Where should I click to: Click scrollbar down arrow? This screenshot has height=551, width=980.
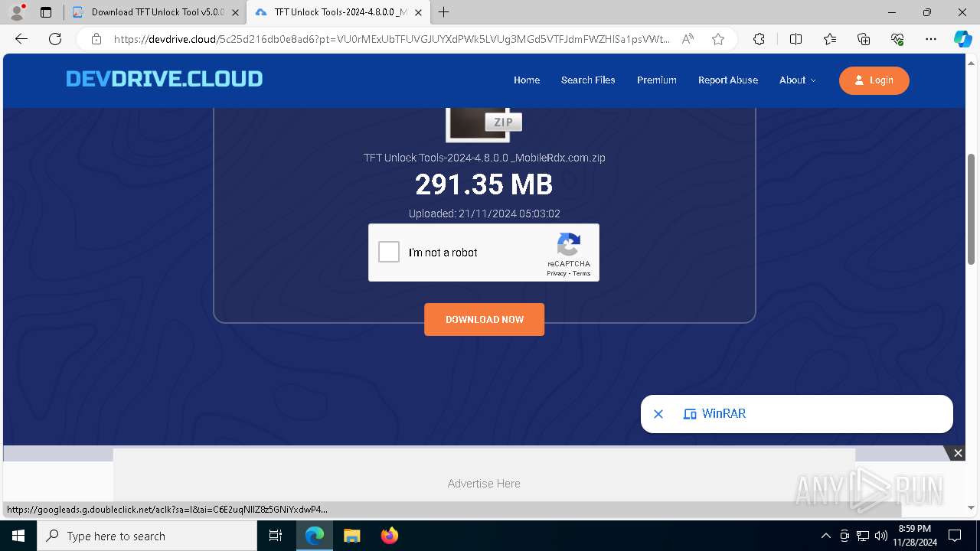point(972,507)
